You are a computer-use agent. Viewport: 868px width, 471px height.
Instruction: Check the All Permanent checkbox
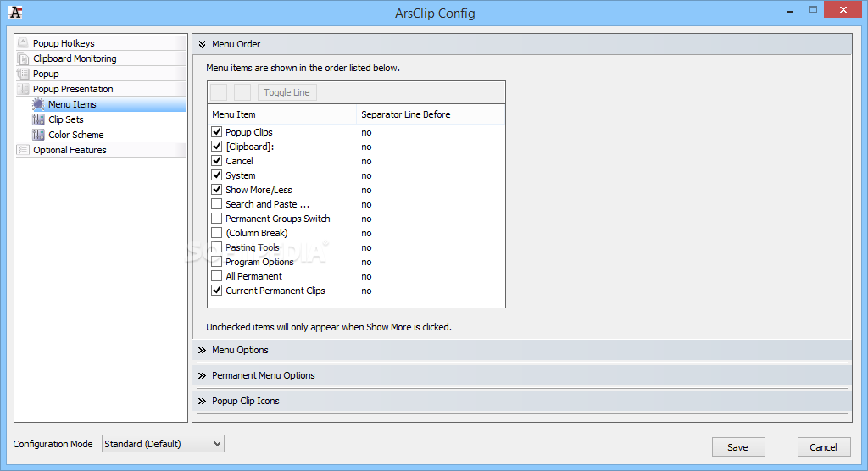(x=216, y=275)
